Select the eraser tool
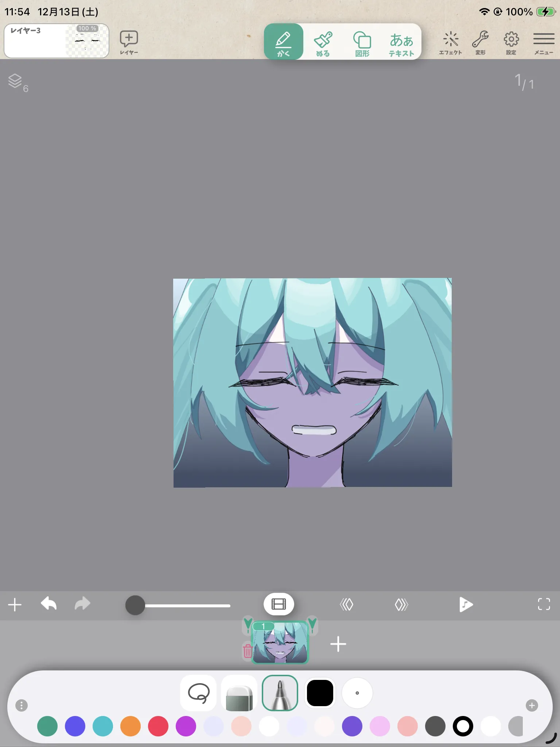 point(239,693)
